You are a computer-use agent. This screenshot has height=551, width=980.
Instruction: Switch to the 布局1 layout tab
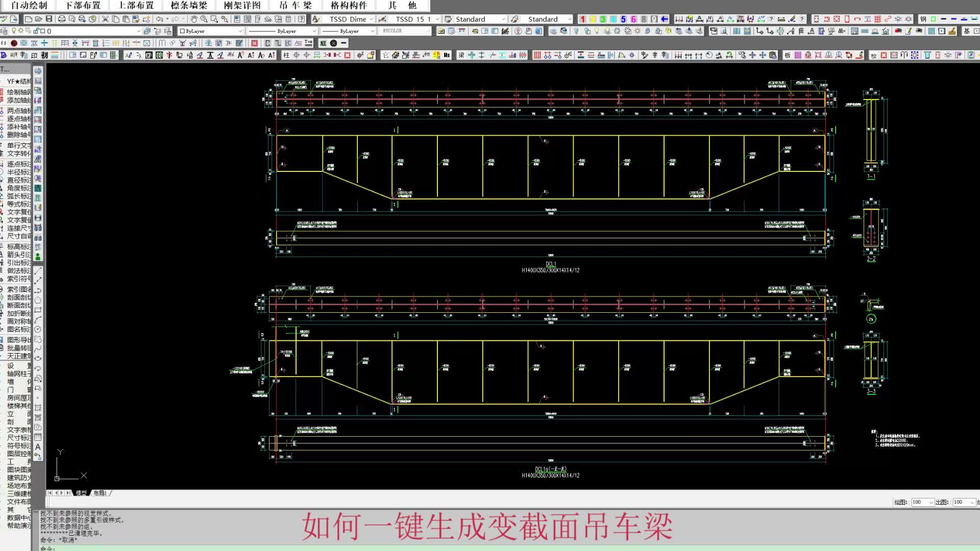point(100,493)
